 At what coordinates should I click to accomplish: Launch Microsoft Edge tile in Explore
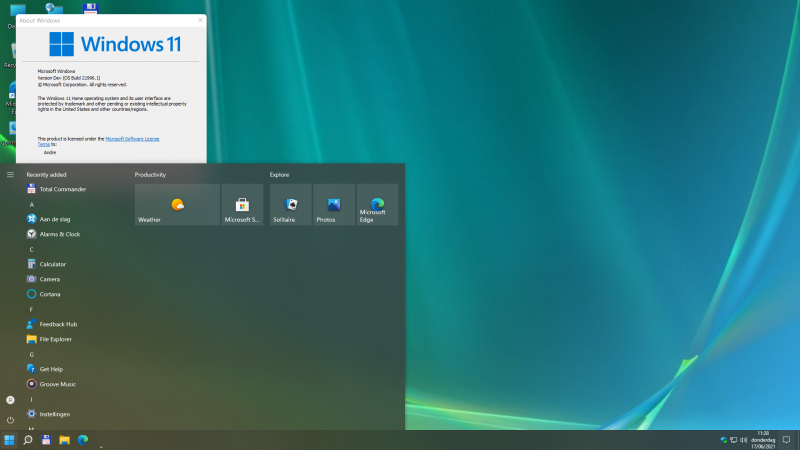[377, 205]
